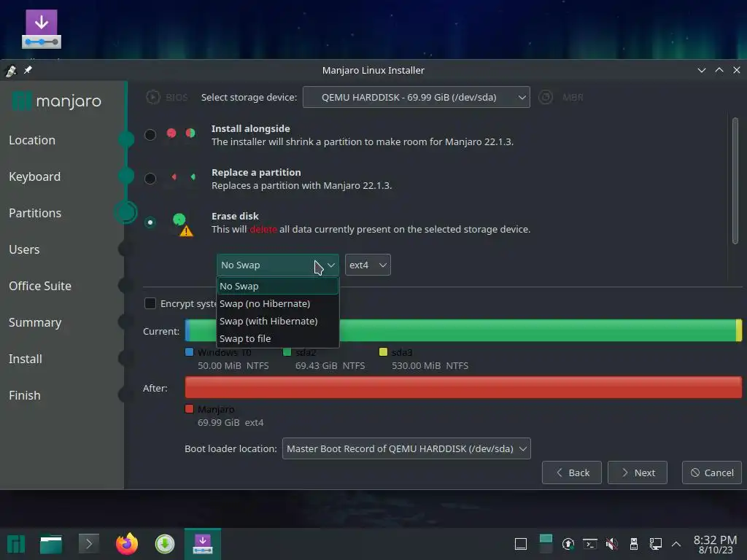Select the Replace a partition radio button
The width and height of the screenshot is (747, 560).
[x=150, y=179]
